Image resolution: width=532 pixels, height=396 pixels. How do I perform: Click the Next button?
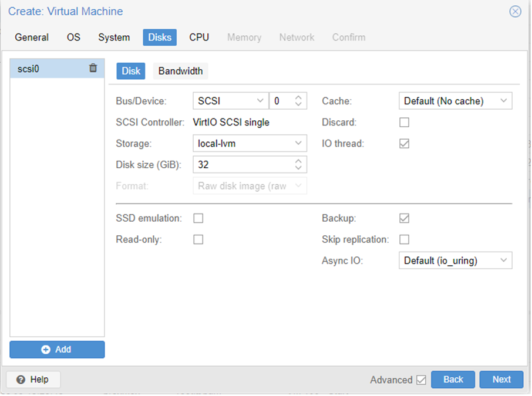(501, 380)
